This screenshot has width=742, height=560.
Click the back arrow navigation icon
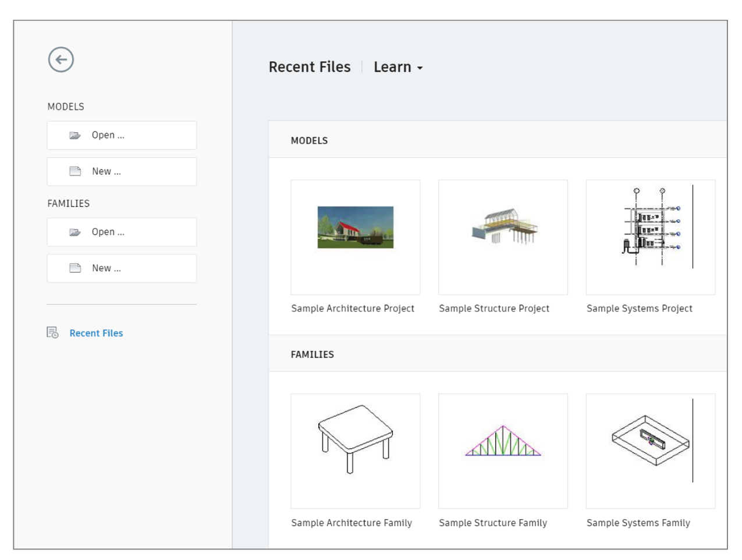coord(62,60)
